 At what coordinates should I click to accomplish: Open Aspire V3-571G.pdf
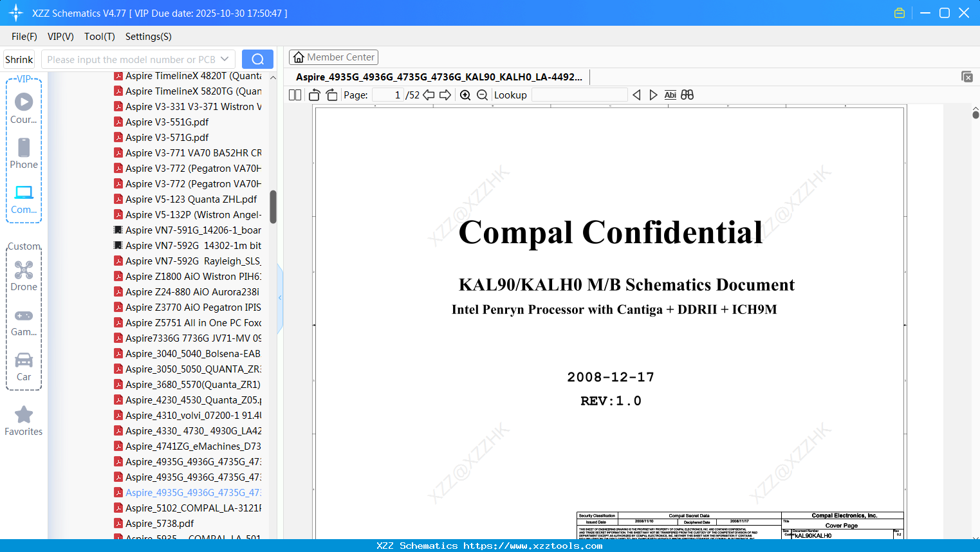tap(162, 138)
